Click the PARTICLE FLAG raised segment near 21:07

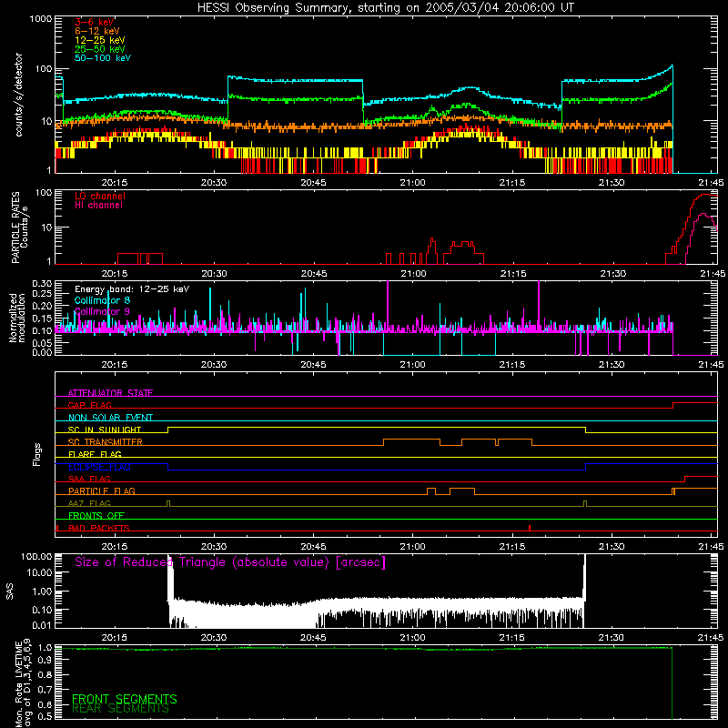pos(462,491)
